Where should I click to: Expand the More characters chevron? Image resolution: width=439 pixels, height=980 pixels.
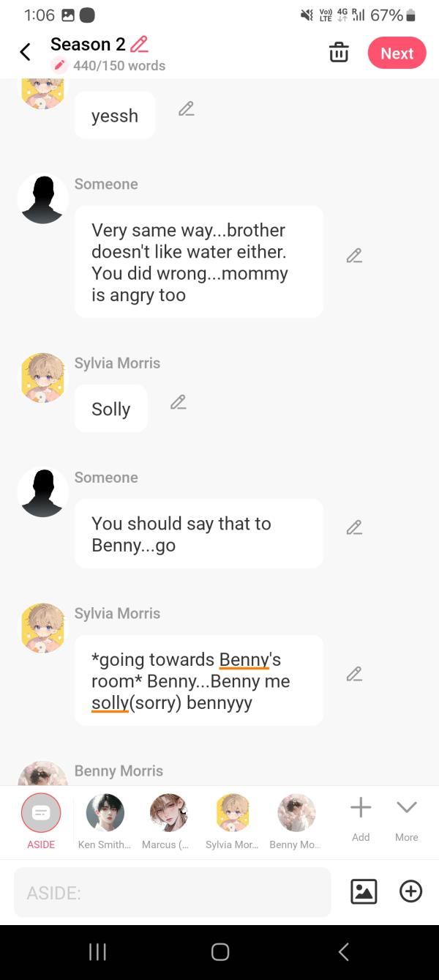[407, 809]
